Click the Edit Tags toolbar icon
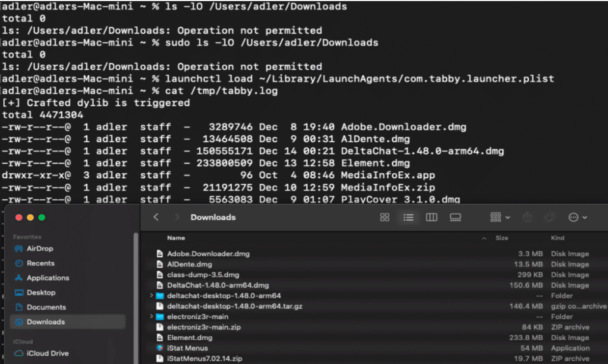This screenshot has height=364, width=608. [549, 217]
